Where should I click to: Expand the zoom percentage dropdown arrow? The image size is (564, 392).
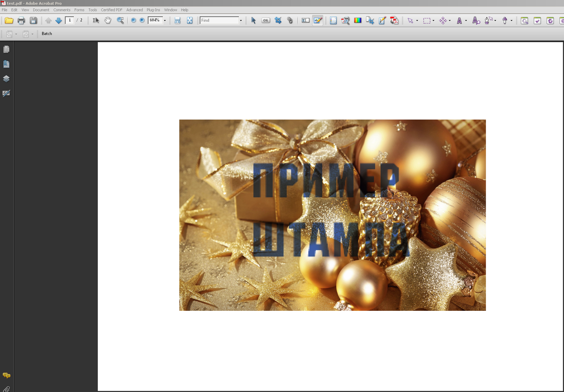coord(165,20)
